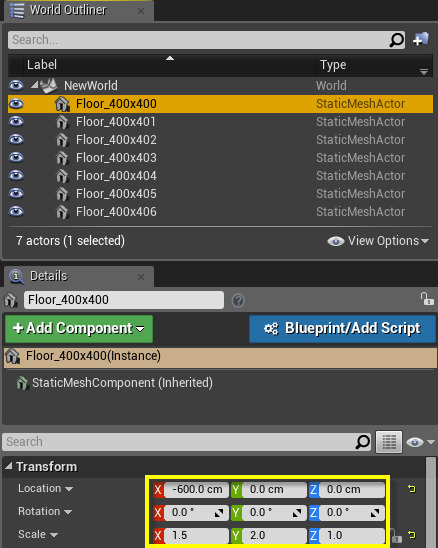Viewport: 438px width, 548px height.
Task: Click the actor icon beside name field
Action: tap(10, 300)
